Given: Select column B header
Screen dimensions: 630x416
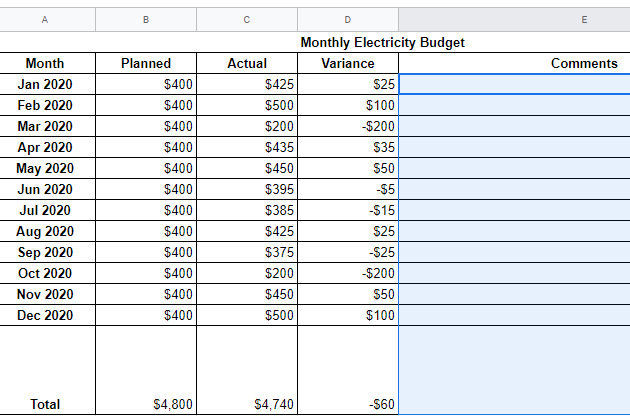Looking at the screenshot, I should pos(146,19).
